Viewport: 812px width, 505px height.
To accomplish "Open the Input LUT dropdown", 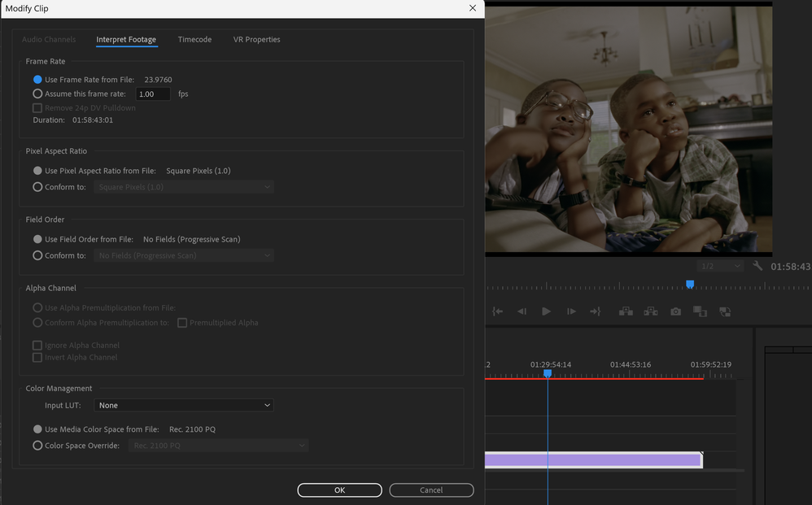I will tap(184, 405).
